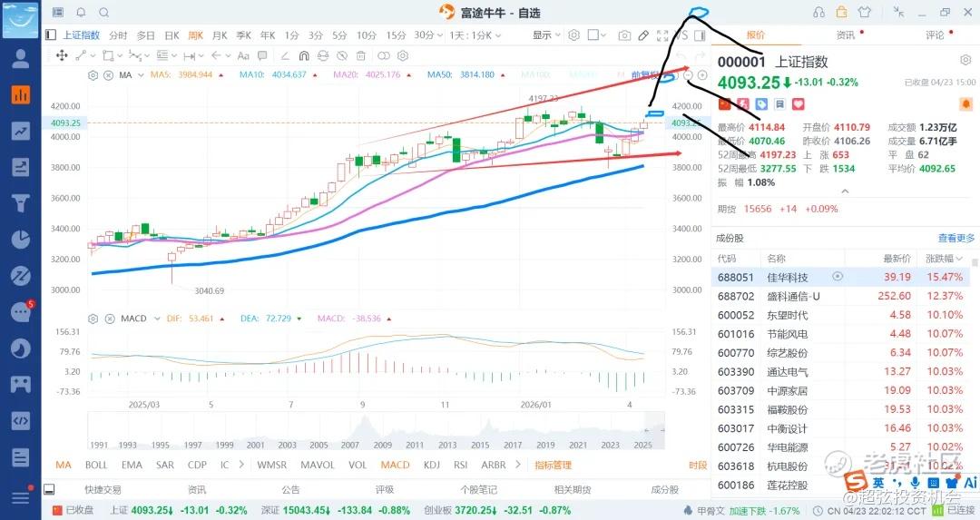Open customer service headset icon
The image size is (980, 520).
pos(818,13)
